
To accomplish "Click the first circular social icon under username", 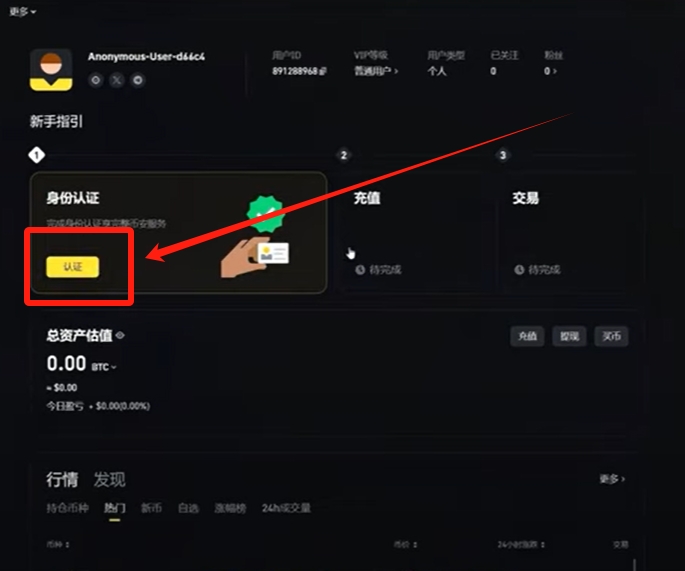I will click(96, 80).
